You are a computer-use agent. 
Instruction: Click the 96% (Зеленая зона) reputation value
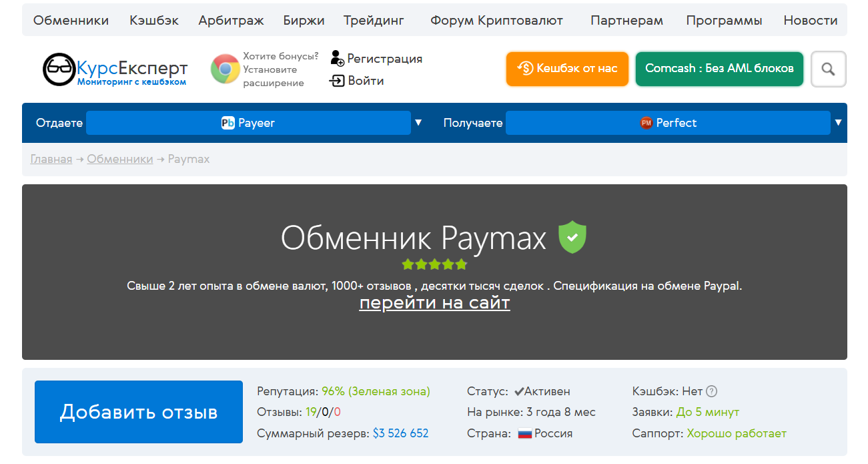point(376,391)
